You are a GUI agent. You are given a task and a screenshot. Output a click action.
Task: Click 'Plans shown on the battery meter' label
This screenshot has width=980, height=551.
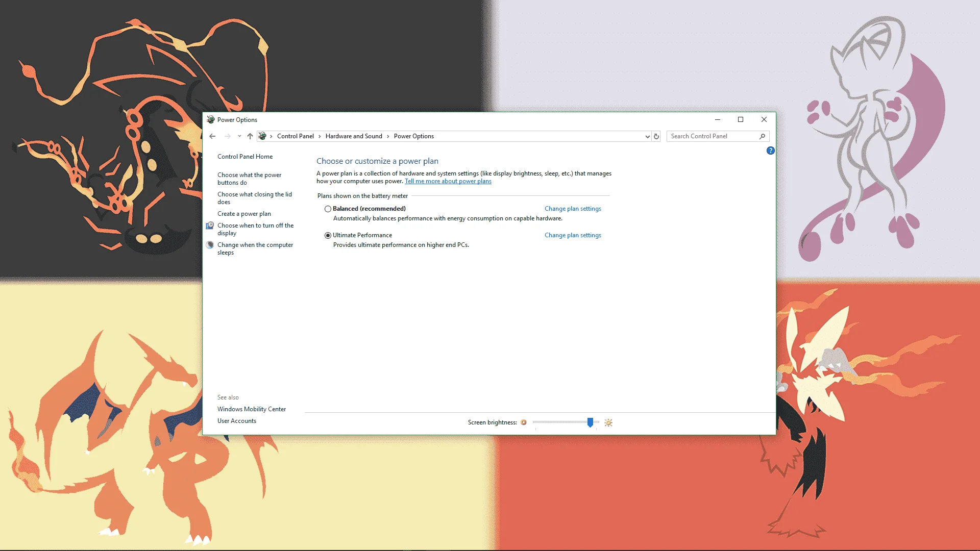(362, 196)
